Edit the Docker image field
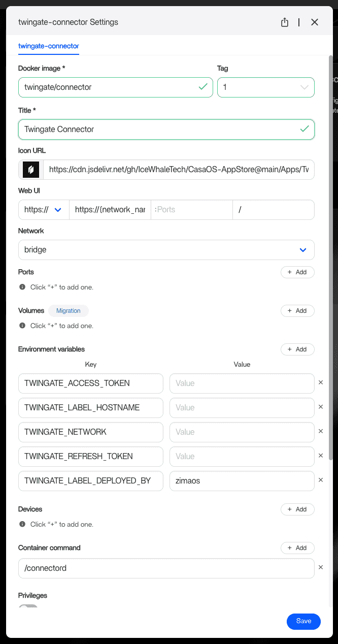The image size is (338, 644). (x=116, y=87)
